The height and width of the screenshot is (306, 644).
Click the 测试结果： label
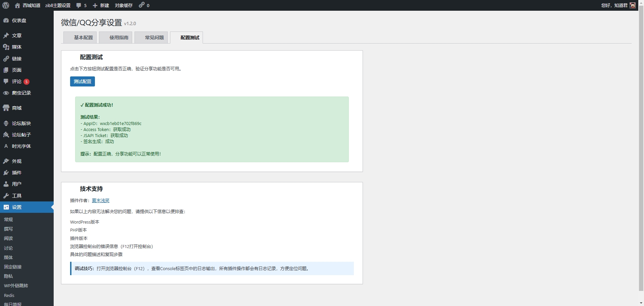coord(90,117)
